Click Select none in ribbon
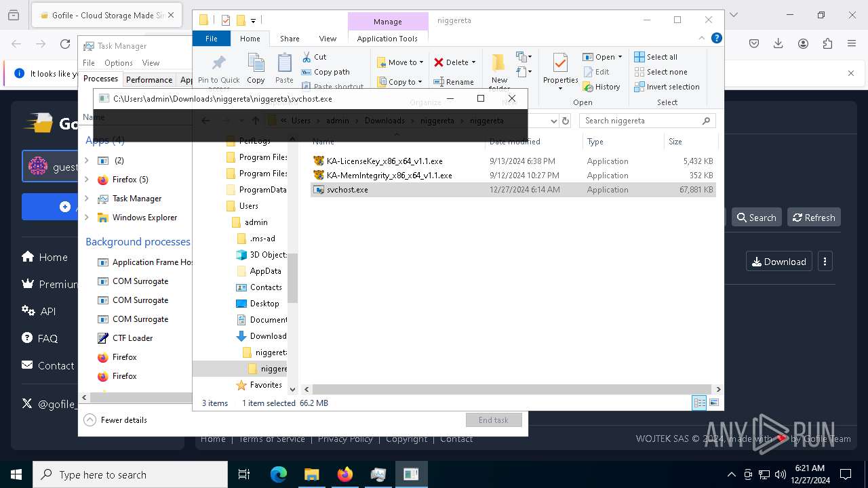The image size is (868, 488). tap(660, 72)
